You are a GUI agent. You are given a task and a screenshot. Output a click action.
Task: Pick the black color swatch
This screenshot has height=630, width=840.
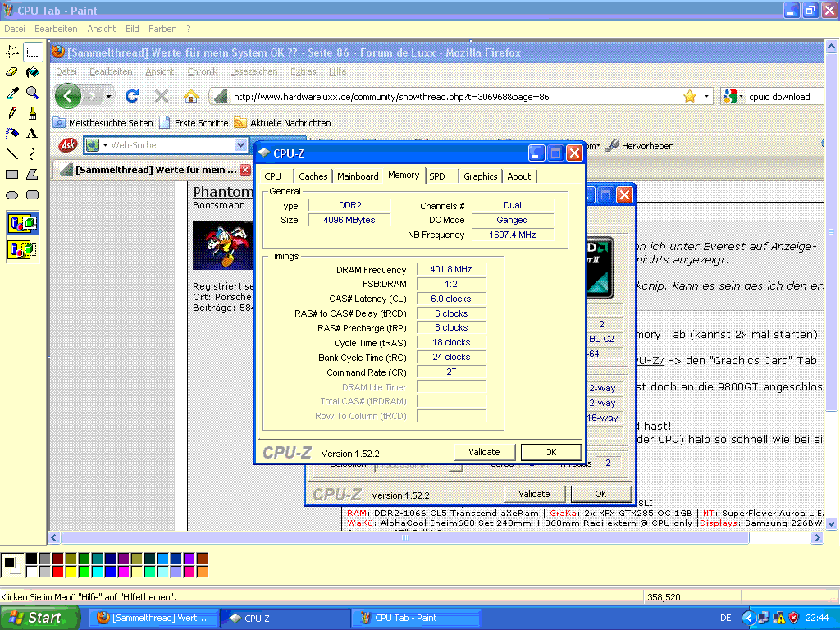(x=32, y=559)
